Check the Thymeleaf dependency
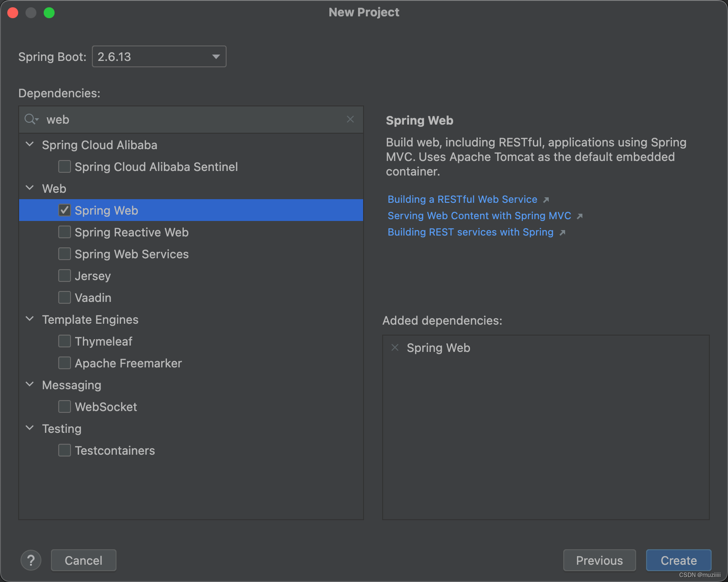The width and height of the screenshot is (728, 582). [x=64, y=341]
